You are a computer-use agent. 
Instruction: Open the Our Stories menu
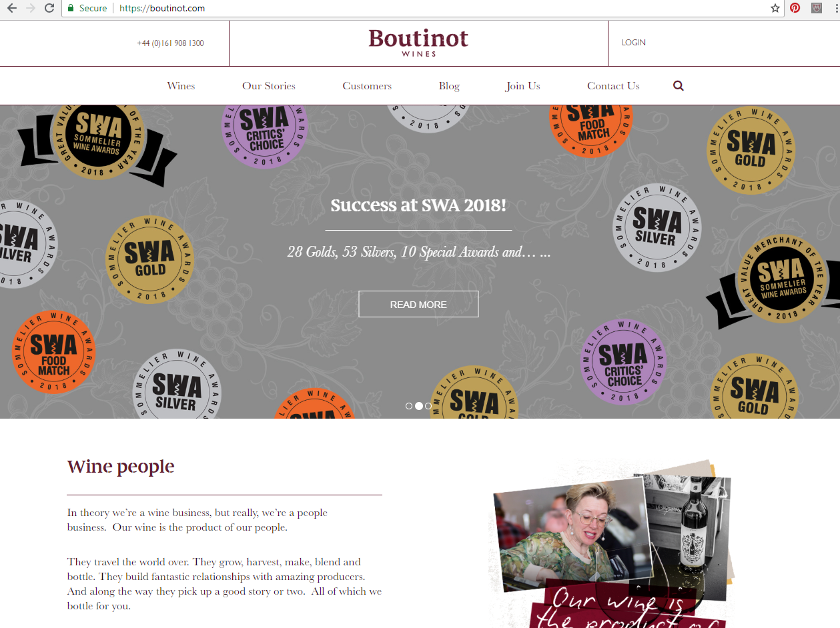click(x=269, y=86)
